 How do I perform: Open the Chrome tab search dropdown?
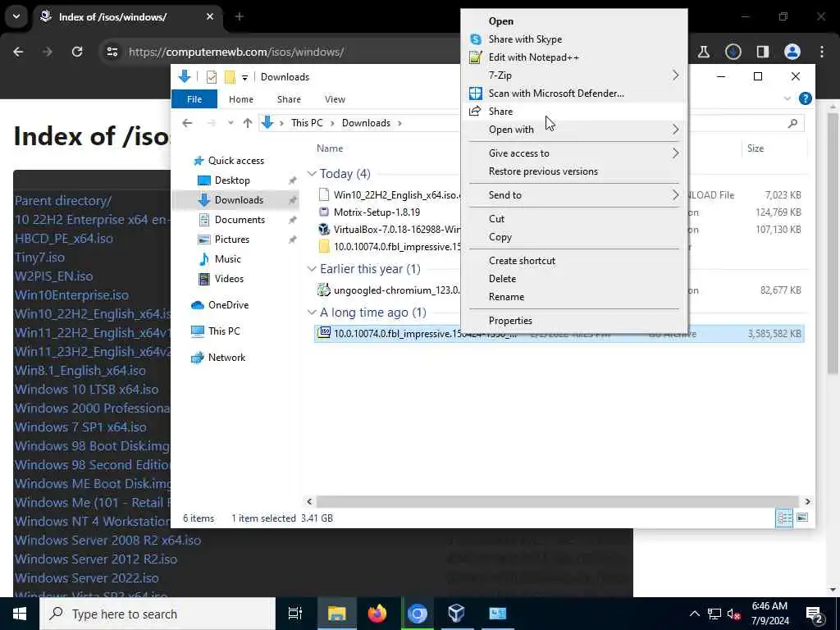[16, 16]
